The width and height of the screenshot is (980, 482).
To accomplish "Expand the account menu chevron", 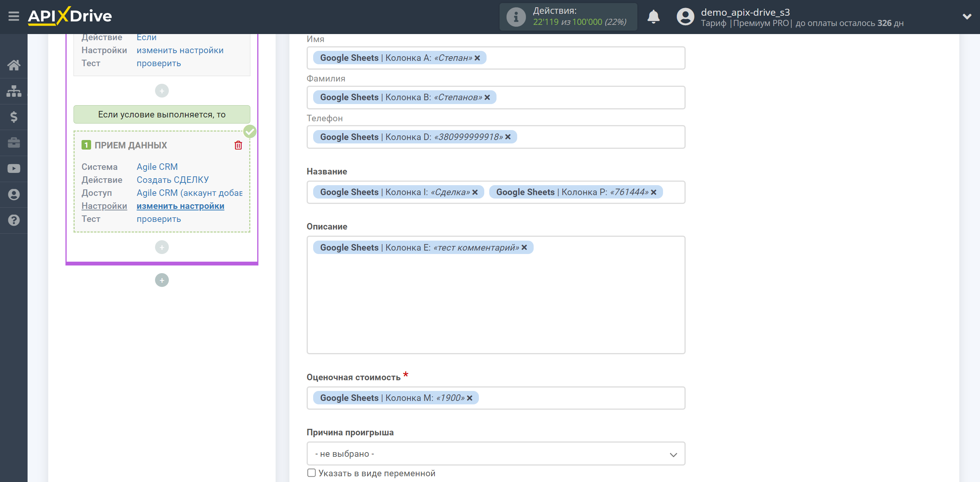I will pos(967,16).
